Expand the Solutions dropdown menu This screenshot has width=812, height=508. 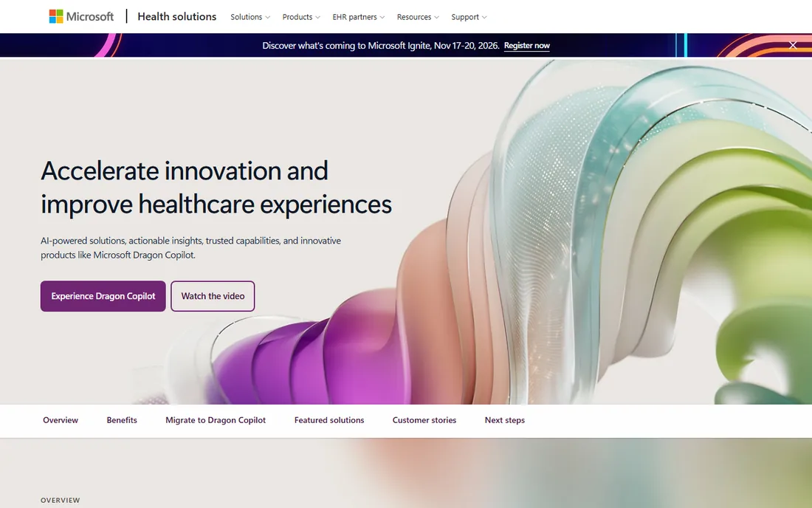(x=250, y=17)
